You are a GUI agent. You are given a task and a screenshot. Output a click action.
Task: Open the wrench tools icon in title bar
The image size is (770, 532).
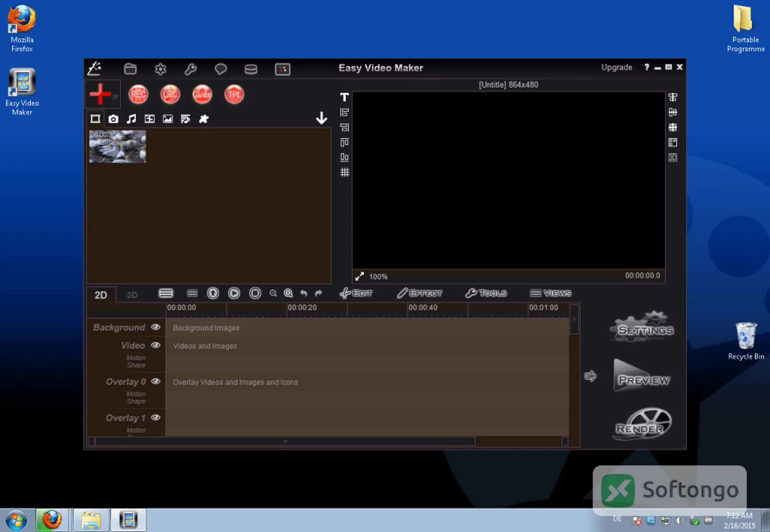190,69
